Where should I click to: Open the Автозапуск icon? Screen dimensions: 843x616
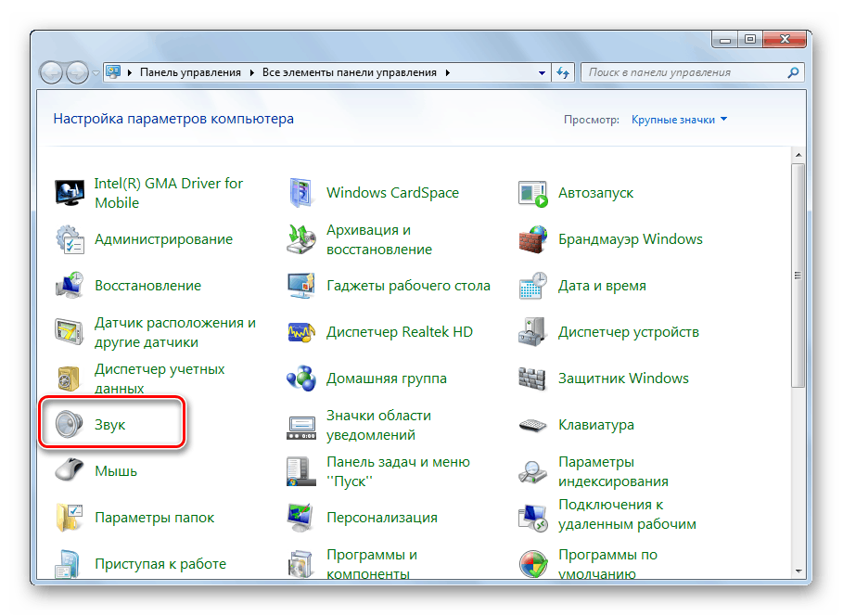(x=533, y=193)
